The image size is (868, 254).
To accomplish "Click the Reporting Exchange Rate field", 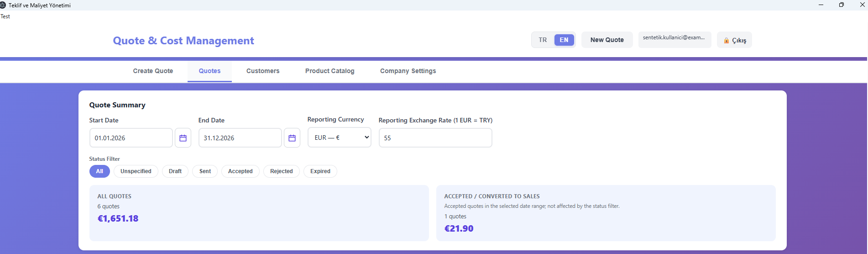I will pos(435,138).
